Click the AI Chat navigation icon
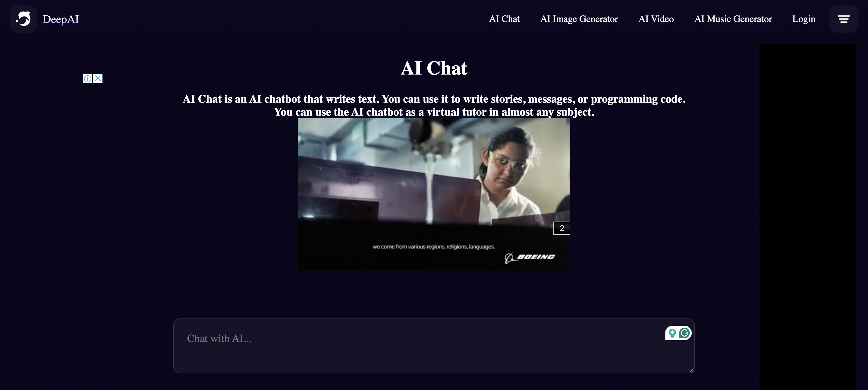The width and height of the screenshot is (868, 390). [504, 19]
